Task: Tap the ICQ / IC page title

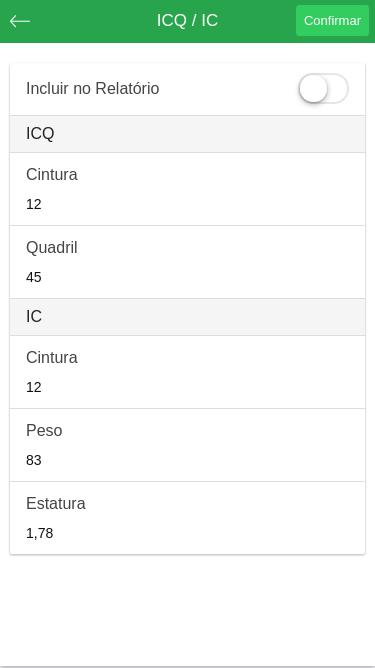Action: 187,20
